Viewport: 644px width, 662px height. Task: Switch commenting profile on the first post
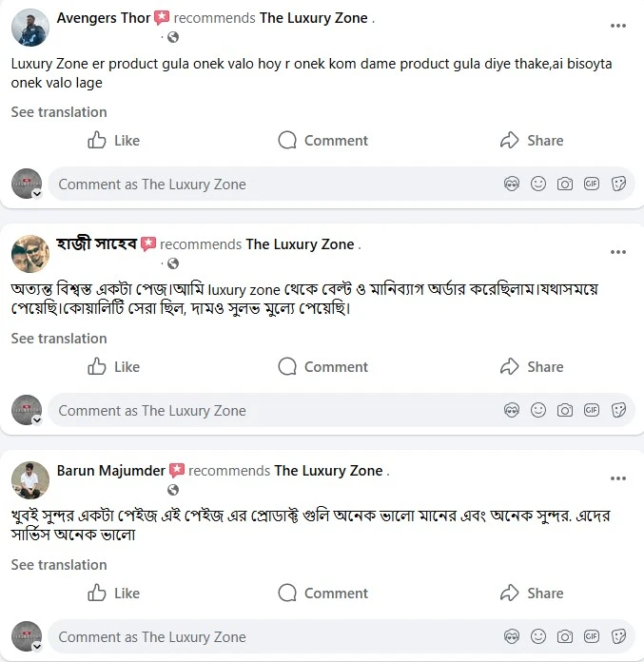point(28,185)
